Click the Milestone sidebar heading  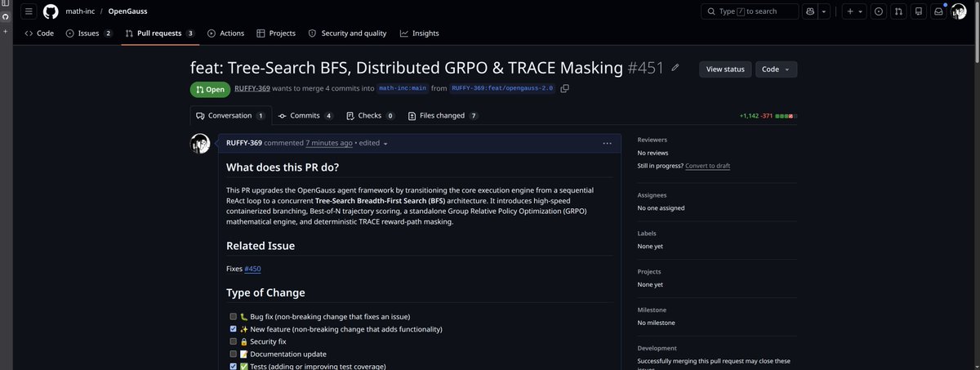[653, 310]
